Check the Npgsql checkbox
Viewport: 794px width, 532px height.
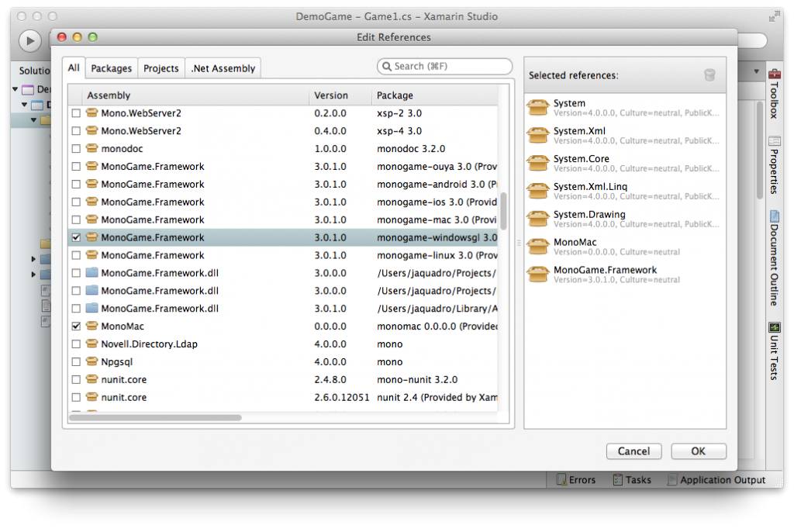[76, 361]
